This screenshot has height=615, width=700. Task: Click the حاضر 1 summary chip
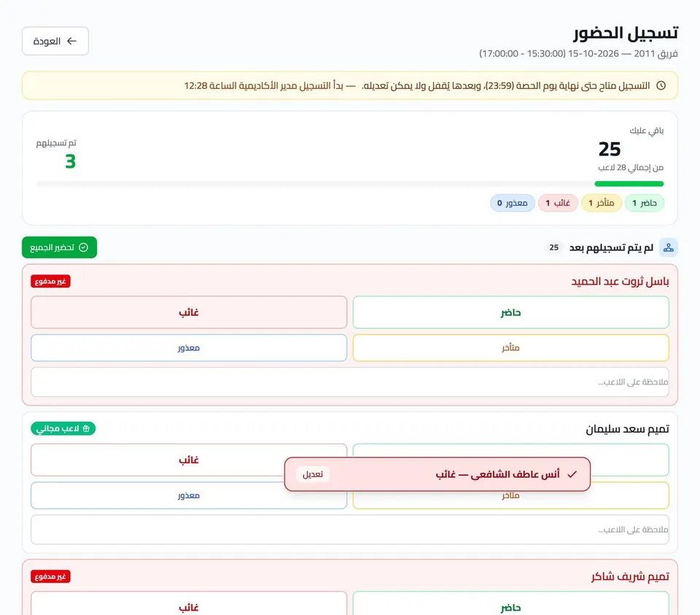644,204
